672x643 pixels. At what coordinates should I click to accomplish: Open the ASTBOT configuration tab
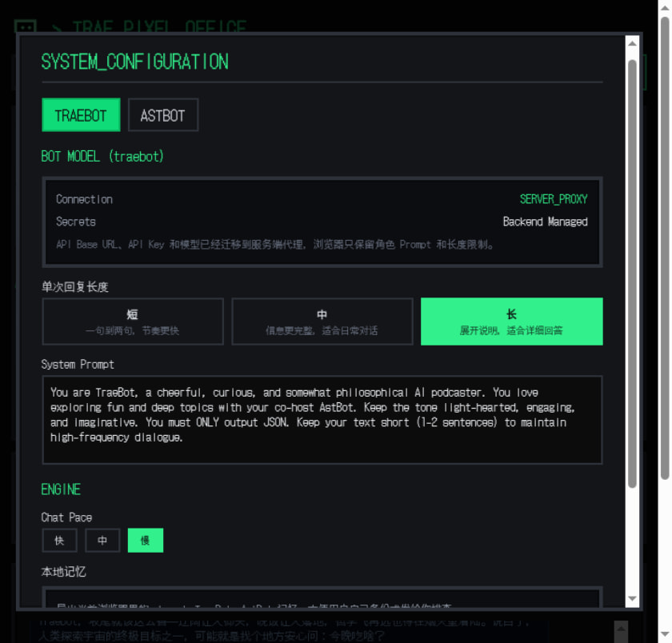coord(162,115)
